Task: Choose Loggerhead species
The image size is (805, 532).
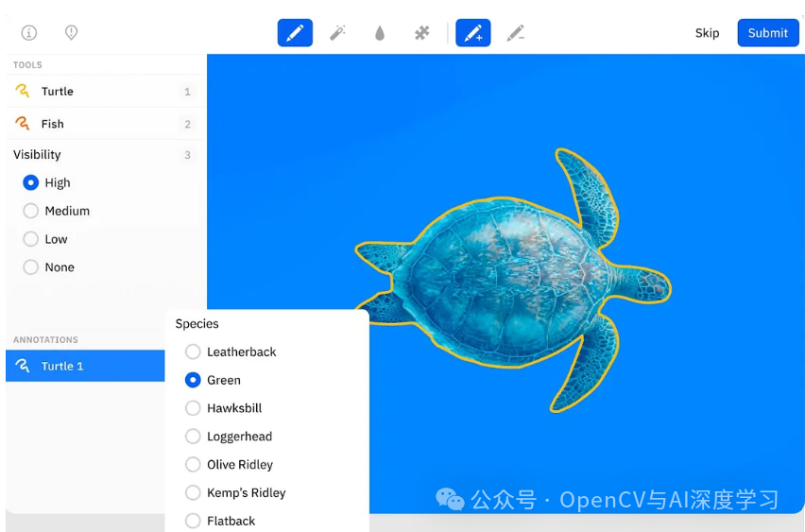Action: click(x=193, y=437)
